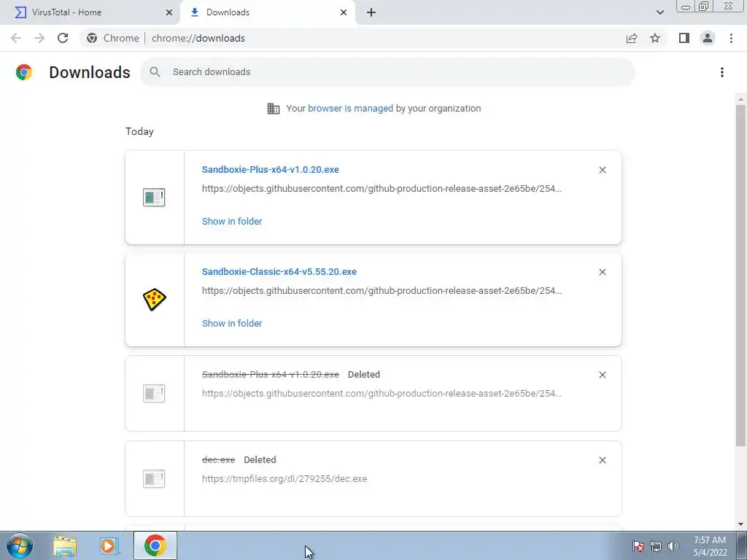This screenshot has width=747, height=560.
Task: Close the VirusTotal - Home tab
Action: pyautogui.click(x=169, y=12)
